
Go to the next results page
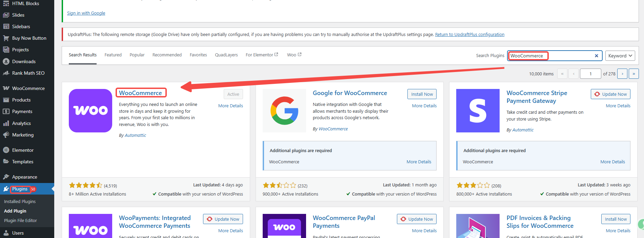pyautogui.click(x=622, y=74)
